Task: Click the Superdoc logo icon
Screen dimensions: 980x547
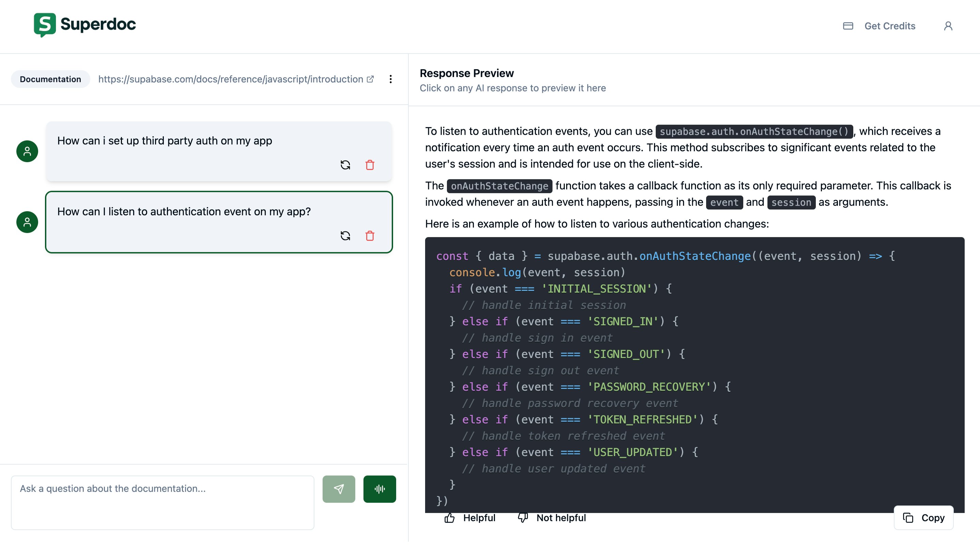Action: point(45,25)
